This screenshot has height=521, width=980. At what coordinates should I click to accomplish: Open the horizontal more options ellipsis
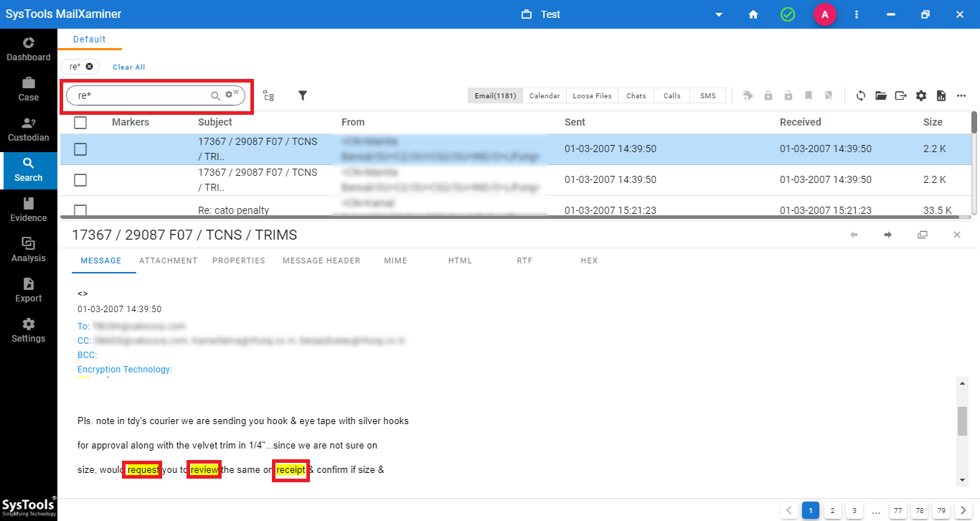961,95
